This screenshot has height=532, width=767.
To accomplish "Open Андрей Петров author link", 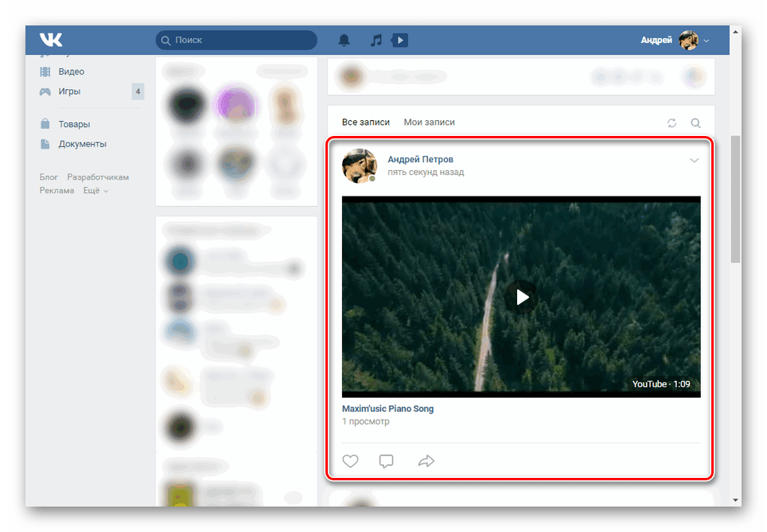I will pyautogui.click(x=420, y=159).
